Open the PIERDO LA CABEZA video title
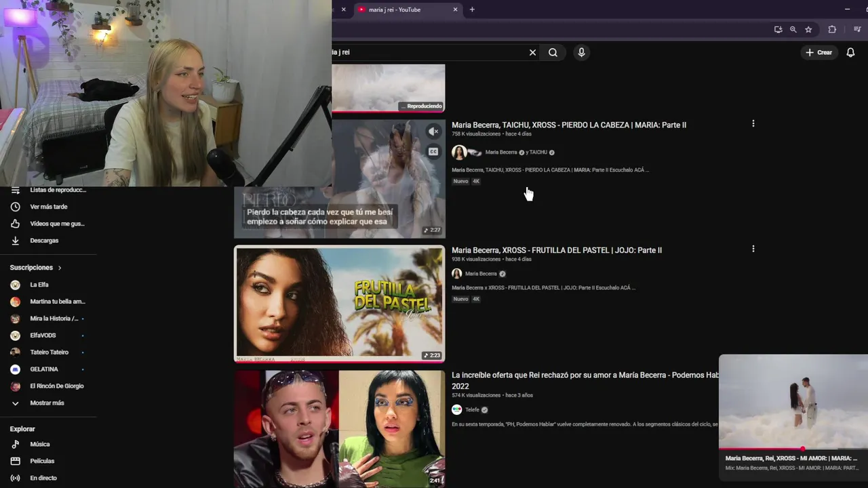This screenshot has height=488, width=868. [x=569, y=125]
